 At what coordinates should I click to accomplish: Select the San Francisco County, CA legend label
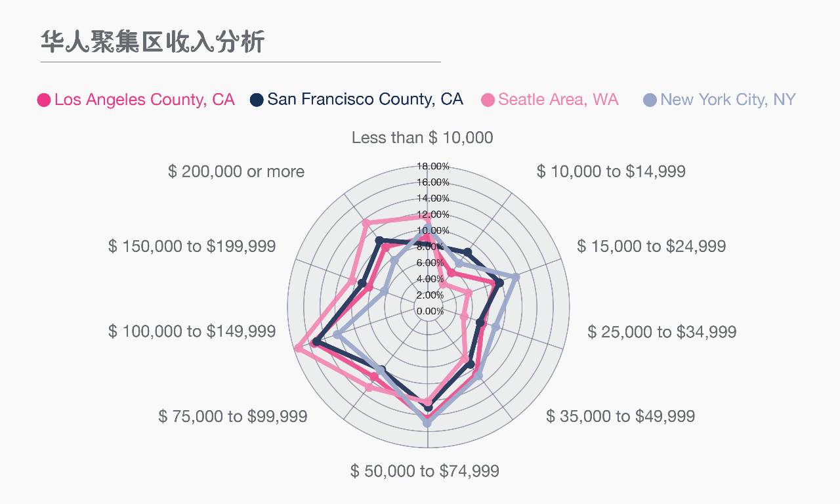pyautogui.click(x=365, y=99)
